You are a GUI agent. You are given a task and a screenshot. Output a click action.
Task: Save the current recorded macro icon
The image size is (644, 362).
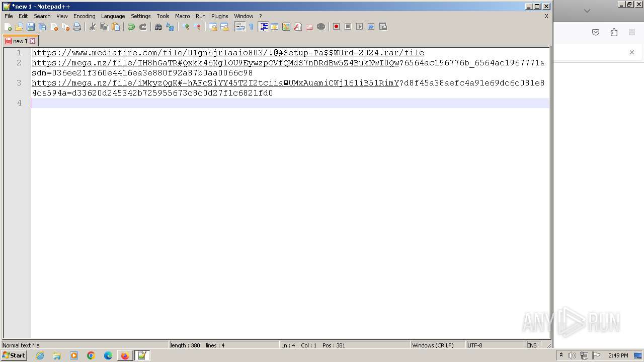tap(383, 27)
